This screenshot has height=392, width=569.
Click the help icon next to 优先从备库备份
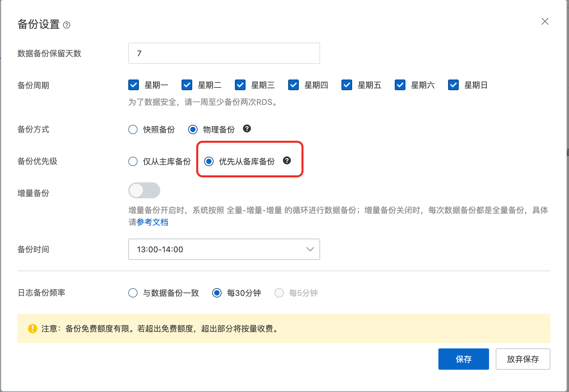287,161
